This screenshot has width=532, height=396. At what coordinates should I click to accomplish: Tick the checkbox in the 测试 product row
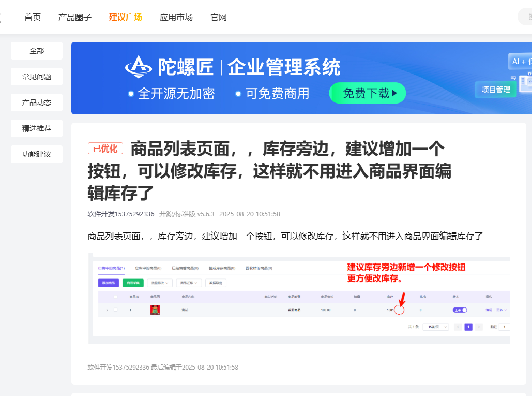[116, 310]
